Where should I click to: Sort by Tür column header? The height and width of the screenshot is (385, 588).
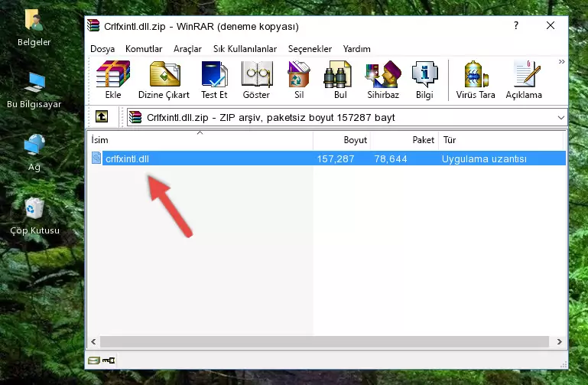501,140
